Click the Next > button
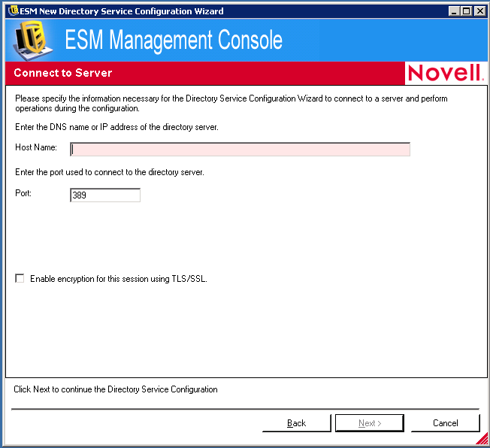 [369, 423]
